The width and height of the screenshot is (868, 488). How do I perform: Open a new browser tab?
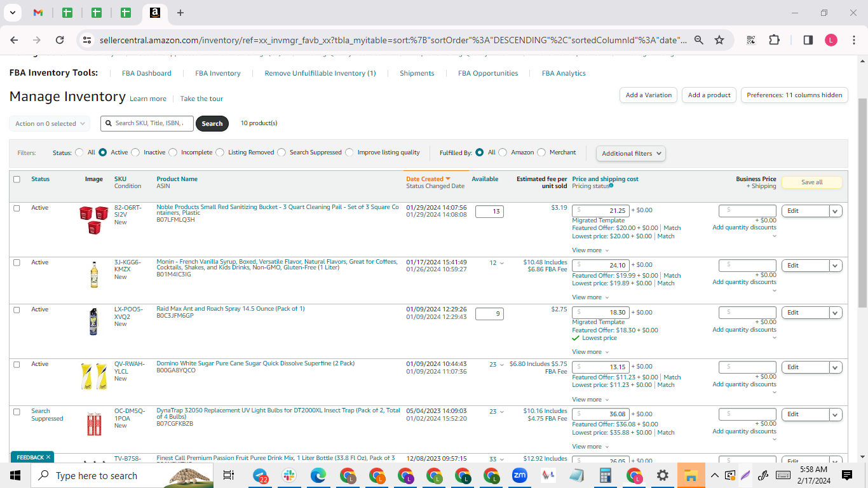[x=180, y=13]
